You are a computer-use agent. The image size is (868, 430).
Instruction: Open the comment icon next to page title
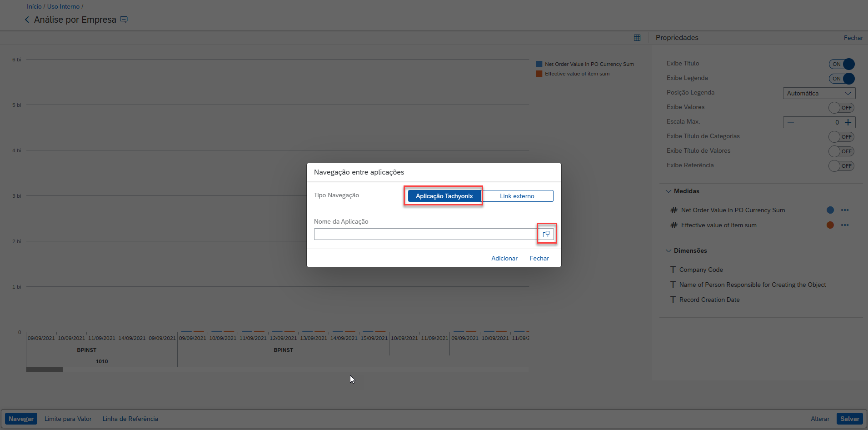tap(124, 20)
